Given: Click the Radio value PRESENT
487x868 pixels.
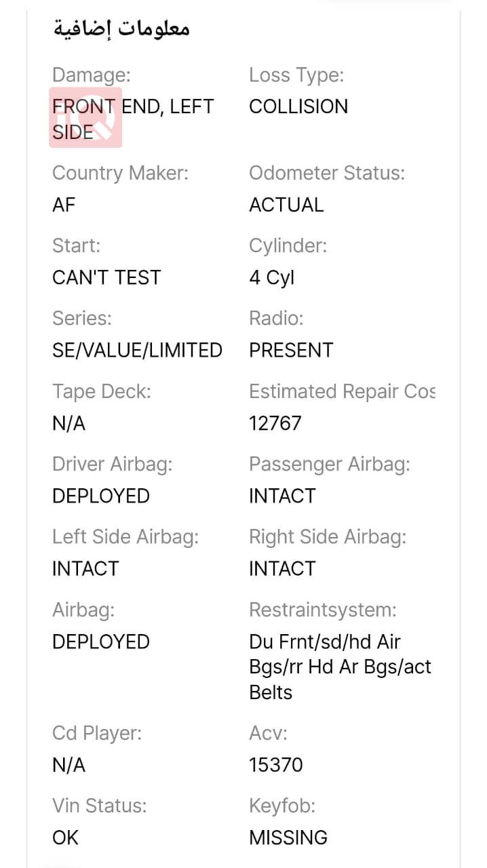Looking at the screenshot, I should 291,351.
